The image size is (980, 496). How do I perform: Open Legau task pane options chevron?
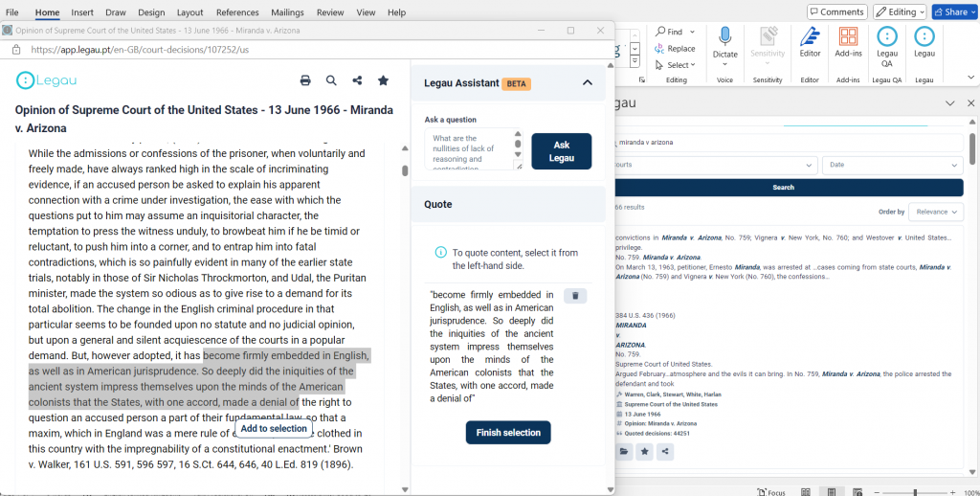pos(950,103)
